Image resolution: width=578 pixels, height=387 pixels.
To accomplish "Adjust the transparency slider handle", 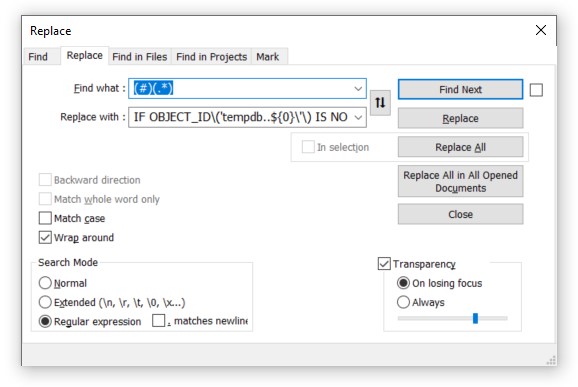I will 475,318.
